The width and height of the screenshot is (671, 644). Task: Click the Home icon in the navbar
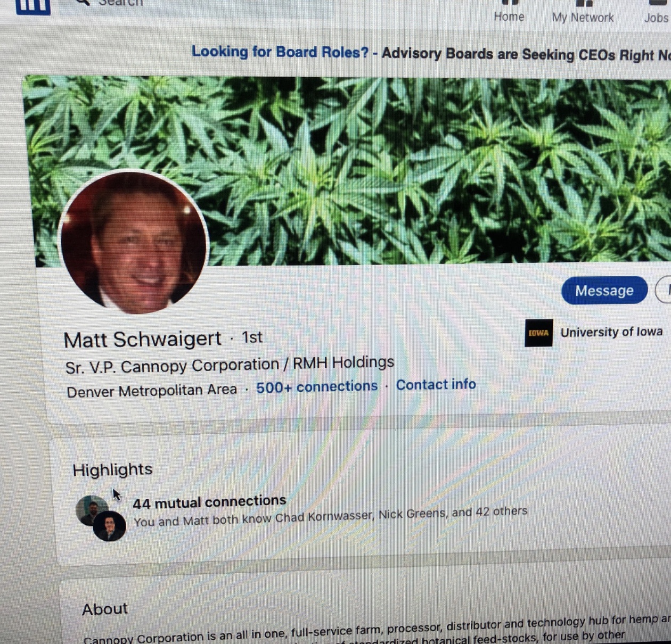click(x=510, y=3)
